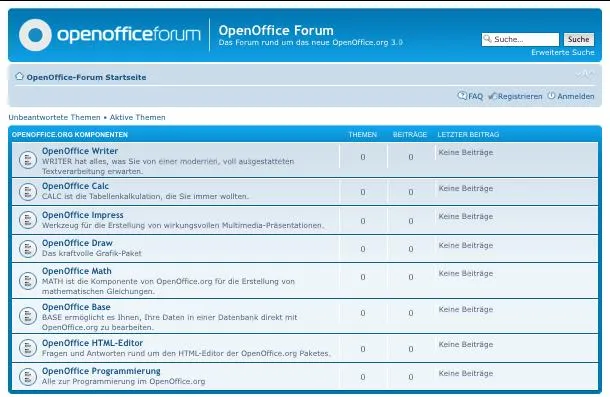The width and height of the screenshot is (610, 397).
Task: Open the OpenOffice Math forum
Action: click(x=77, y=271)
